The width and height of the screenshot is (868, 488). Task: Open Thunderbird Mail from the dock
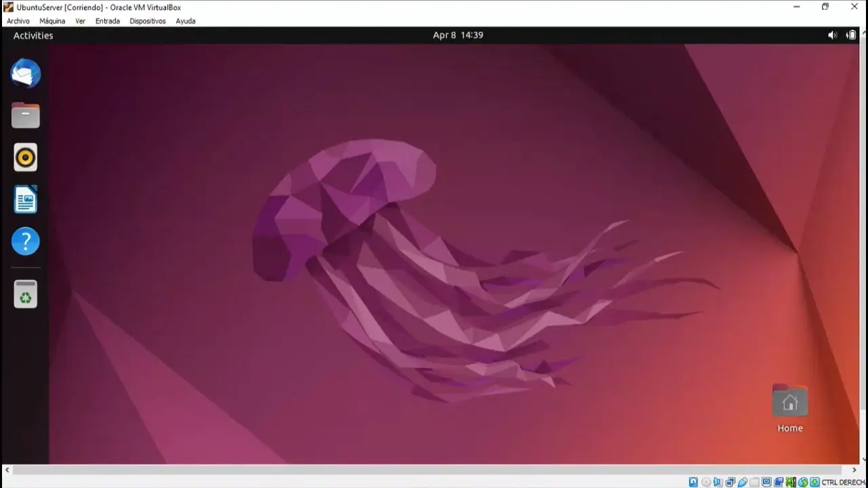coord(26,73)
